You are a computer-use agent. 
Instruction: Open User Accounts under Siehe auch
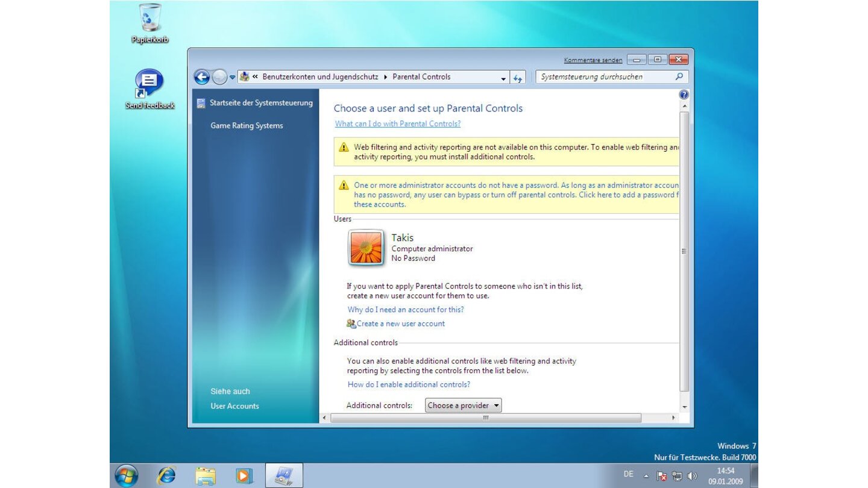tap(234, 406)
